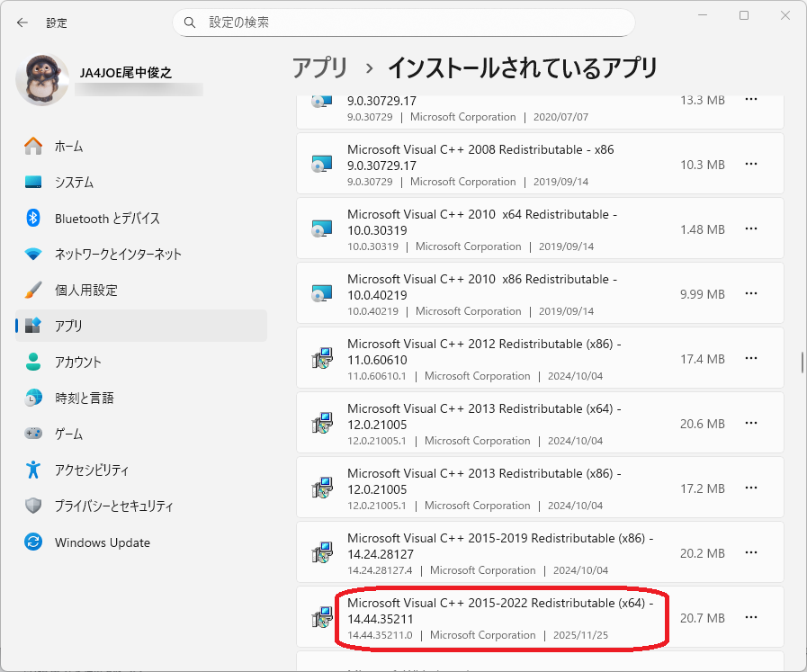
Task: Open Bluetooth とデバイス settings
Action: pyautogui.click(x=141, y=219)
